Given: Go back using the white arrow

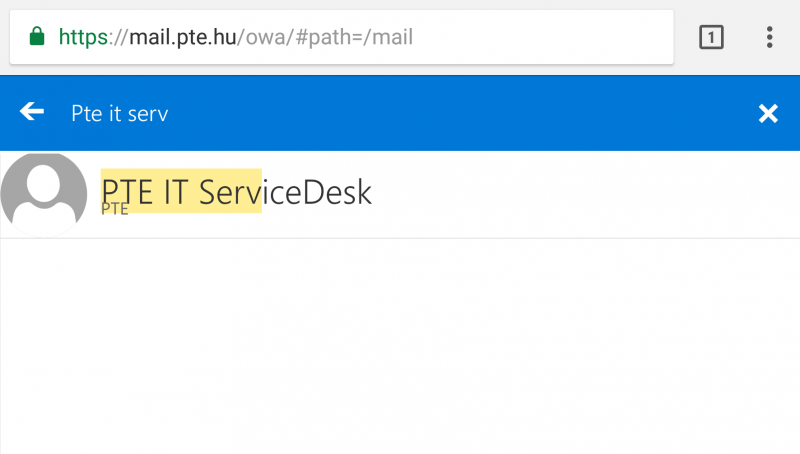Looking at the screenshot, I should 32,111.
